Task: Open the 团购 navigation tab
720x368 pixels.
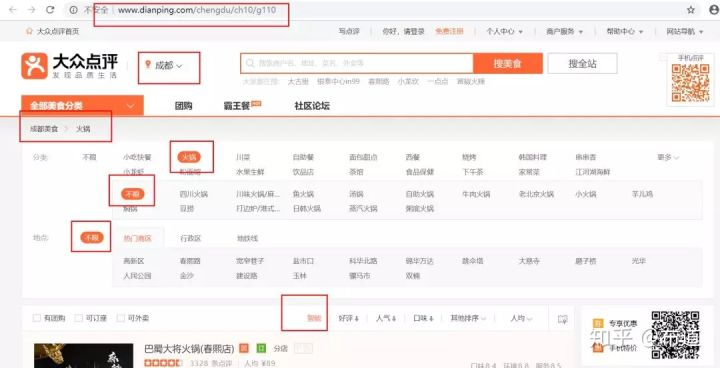Action: [183, 106]
